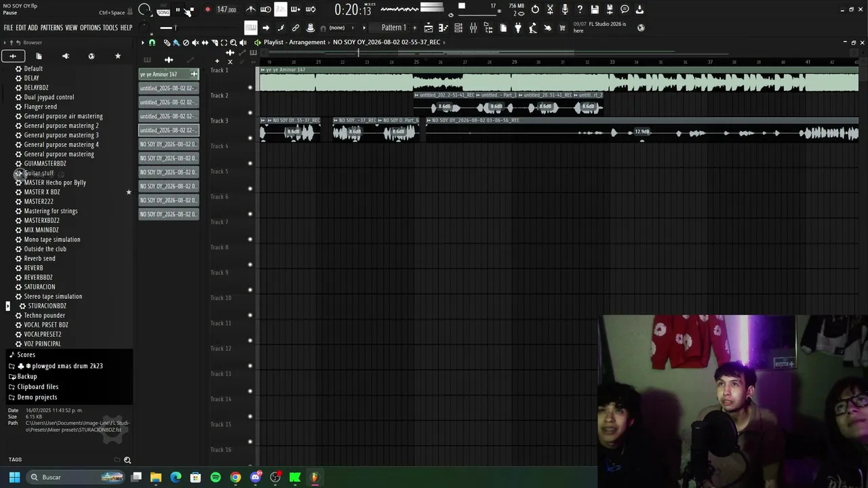The width and height of the screenshot is (868, 488).
Task: Open the playlist options menu arrow
Action: (142, 43)
